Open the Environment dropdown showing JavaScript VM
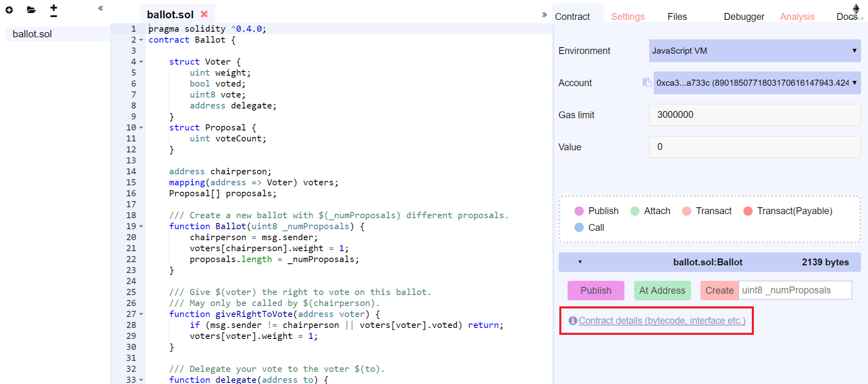Image resolution: width=868 pixels, height=384 pixels. point(755,51)
